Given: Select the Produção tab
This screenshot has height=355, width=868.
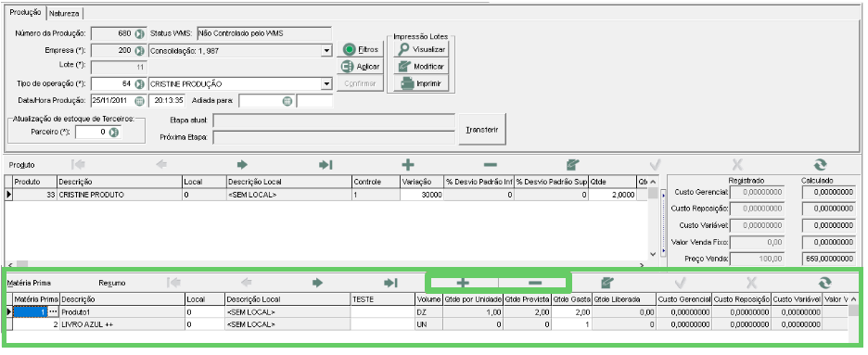Looking at the screenshot, I should pyautogui.click(x=25, y=12).
